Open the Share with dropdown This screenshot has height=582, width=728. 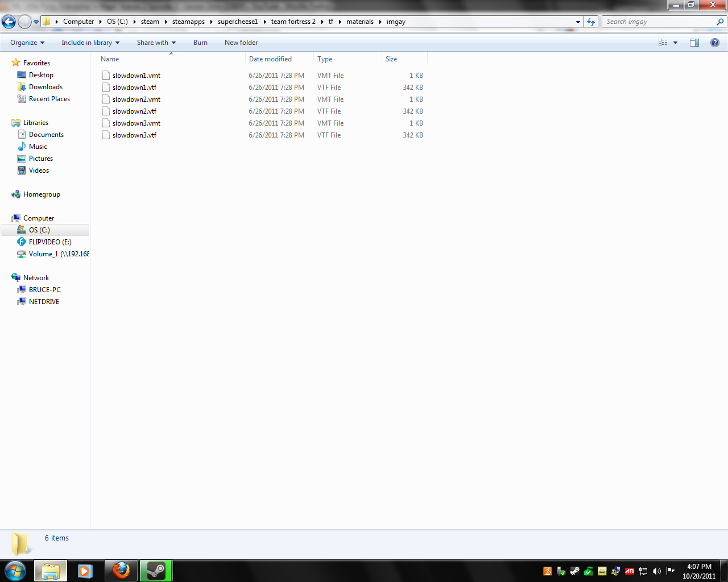[156, 43]
